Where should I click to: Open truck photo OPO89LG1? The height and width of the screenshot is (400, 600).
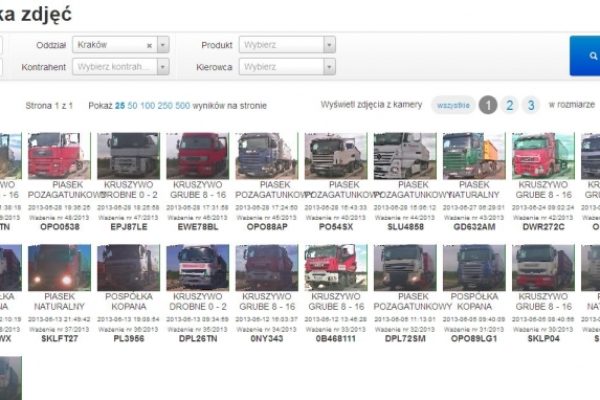474,268
